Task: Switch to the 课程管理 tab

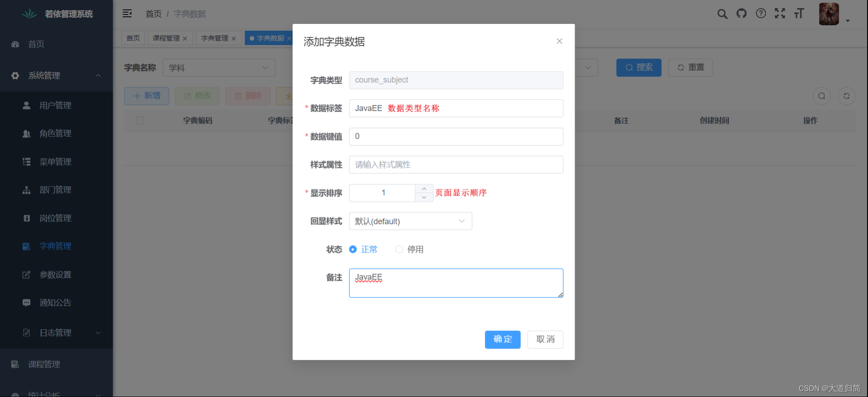Action: (166, 38)
